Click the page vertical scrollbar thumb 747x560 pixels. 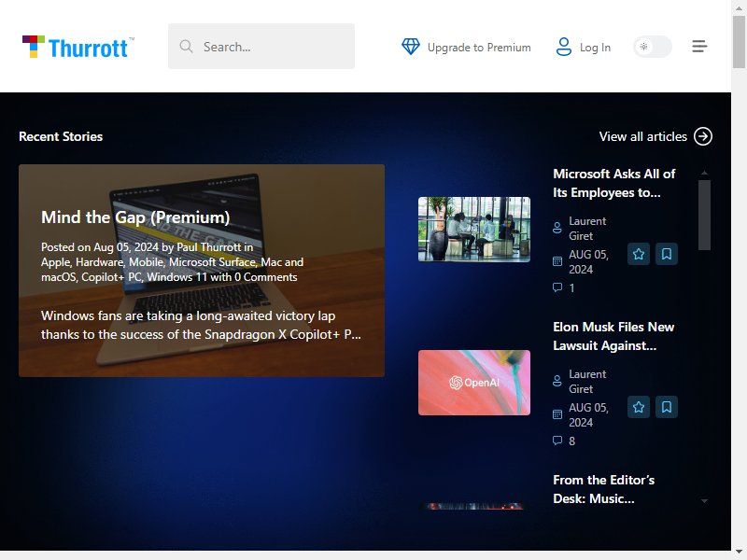click(739, 42)
